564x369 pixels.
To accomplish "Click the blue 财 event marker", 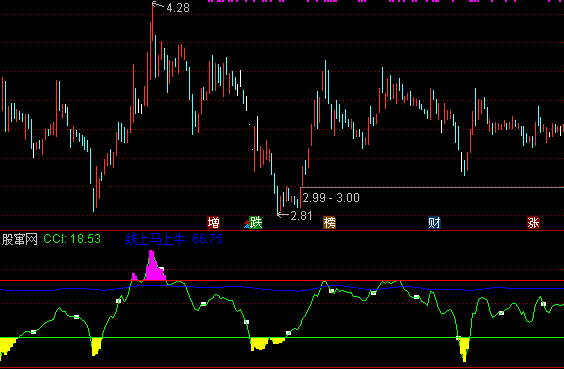I will [x=434, y=223].
